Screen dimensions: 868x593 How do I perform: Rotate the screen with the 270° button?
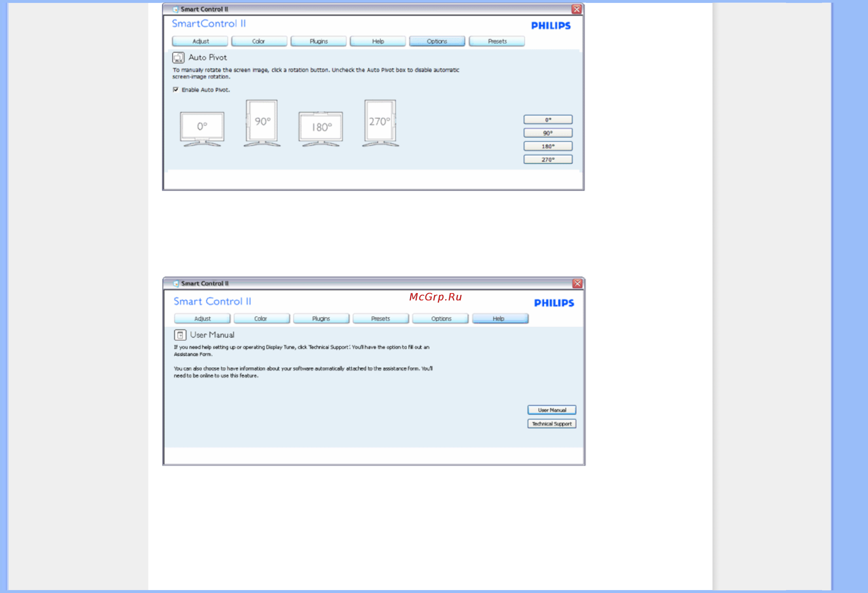coord(548,159)
